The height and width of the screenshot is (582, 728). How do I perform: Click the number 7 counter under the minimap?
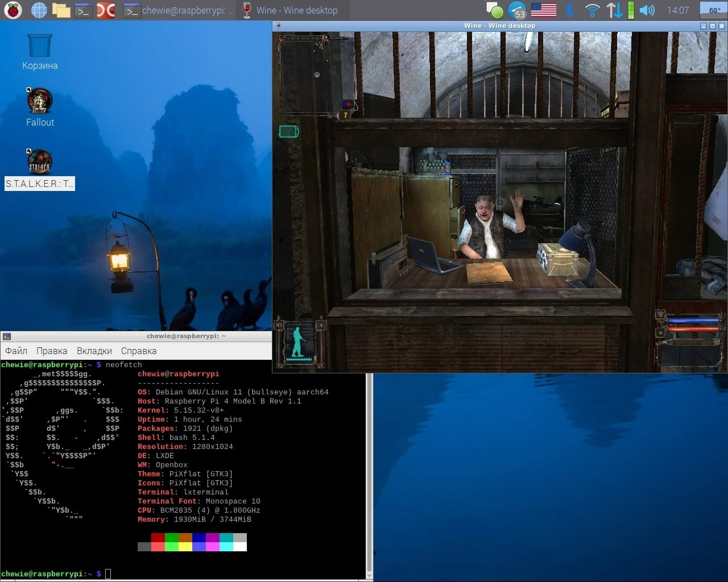coord(345,115)
